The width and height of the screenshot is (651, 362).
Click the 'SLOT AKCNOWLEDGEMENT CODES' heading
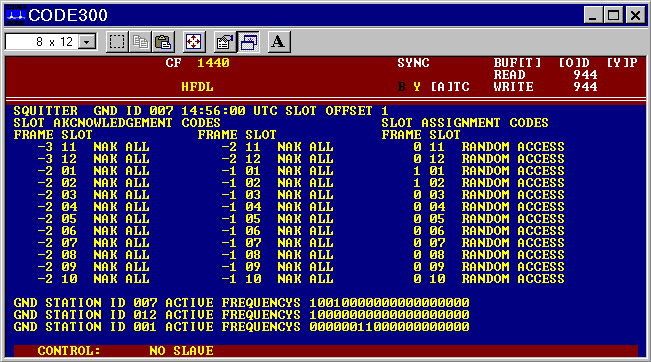117,123
